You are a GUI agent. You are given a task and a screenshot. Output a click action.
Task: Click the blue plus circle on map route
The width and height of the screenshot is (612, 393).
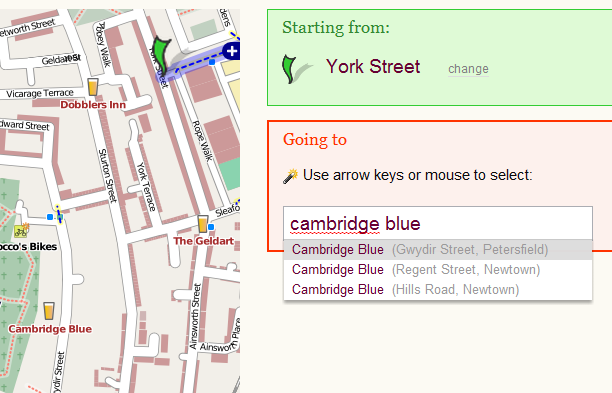(232, 51)
